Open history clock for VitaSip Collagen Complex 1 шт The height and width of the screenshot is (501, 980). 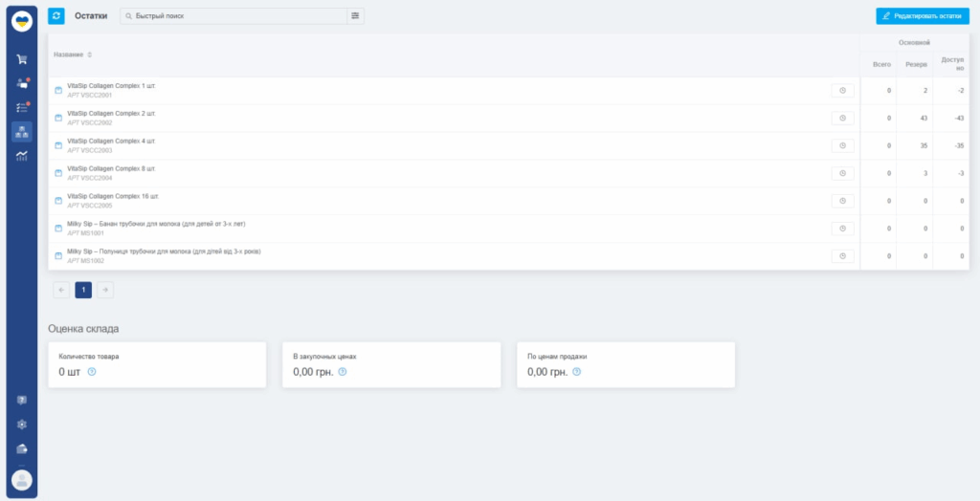(x=842, y=90)
